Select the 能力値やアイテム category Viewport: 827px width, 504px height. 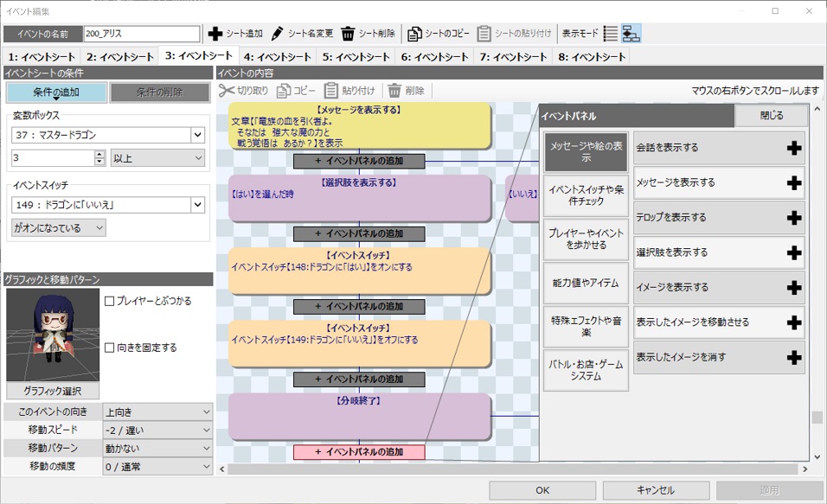(x=587, y=282)
